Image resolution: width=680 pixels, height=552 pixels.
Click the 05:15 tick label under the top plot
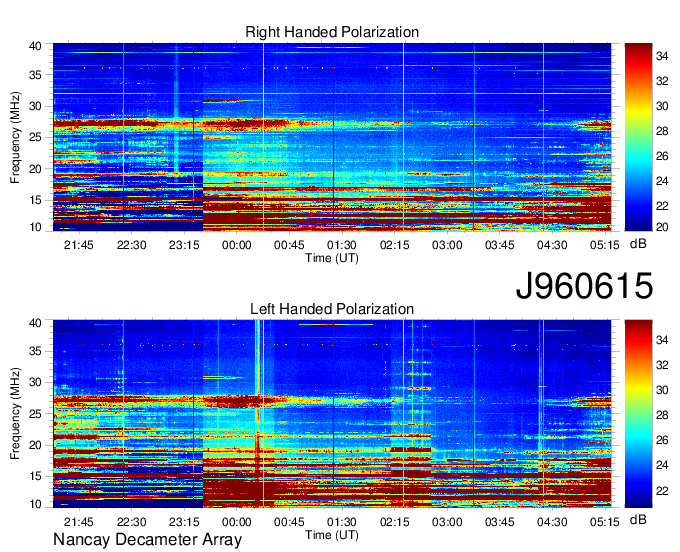click(x=605, y=245)
